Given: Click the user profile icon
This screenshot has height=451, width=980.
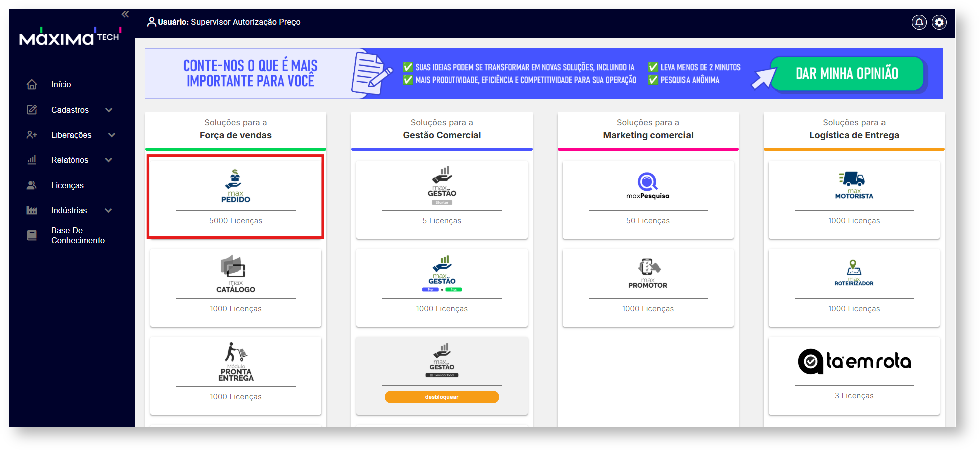Looking at the screenshot, I should (151, 22).
